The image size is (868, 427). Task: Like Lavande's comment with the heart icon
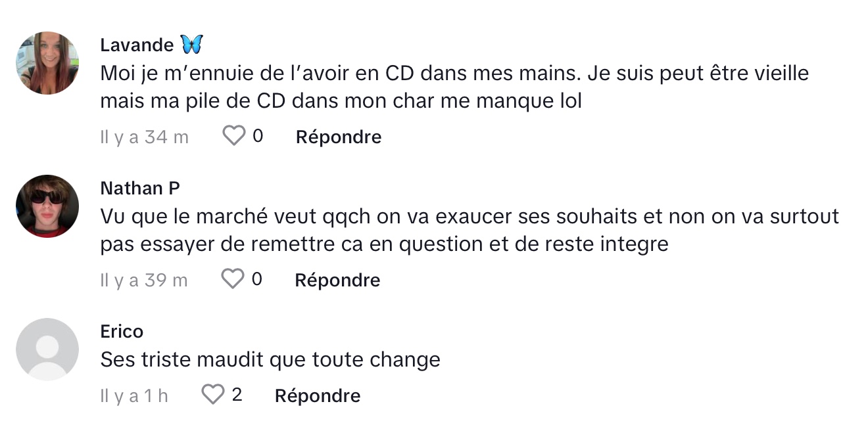click(x=234, y=137)
